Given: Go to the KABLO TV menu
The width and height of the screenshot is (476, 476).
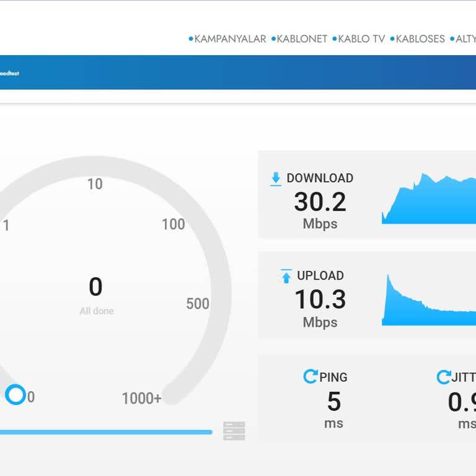Looking at the screenshot, I should tap(359, 39).
